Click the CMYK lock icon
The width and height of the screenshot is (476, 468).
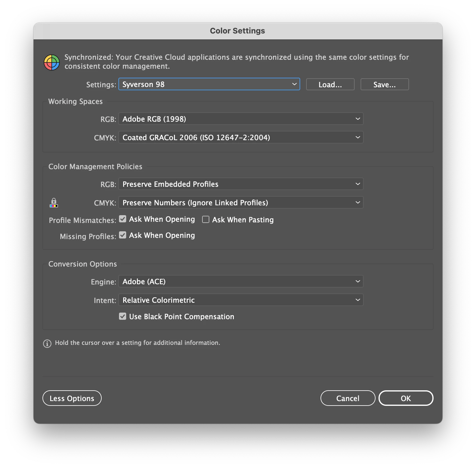54,203
